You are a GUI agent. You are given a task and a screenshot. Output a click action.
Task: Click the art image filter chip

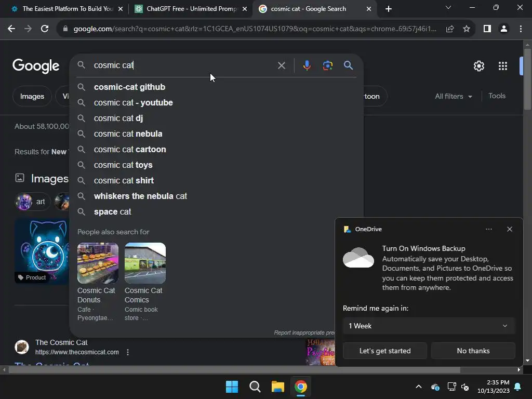point(32,202)
